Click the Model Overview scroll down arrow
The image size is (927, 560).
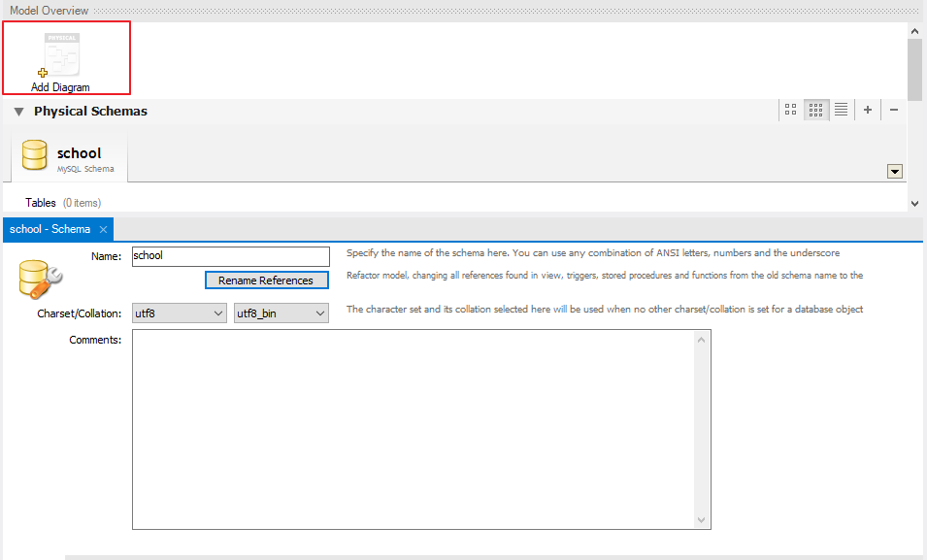(x=914, y=203)
